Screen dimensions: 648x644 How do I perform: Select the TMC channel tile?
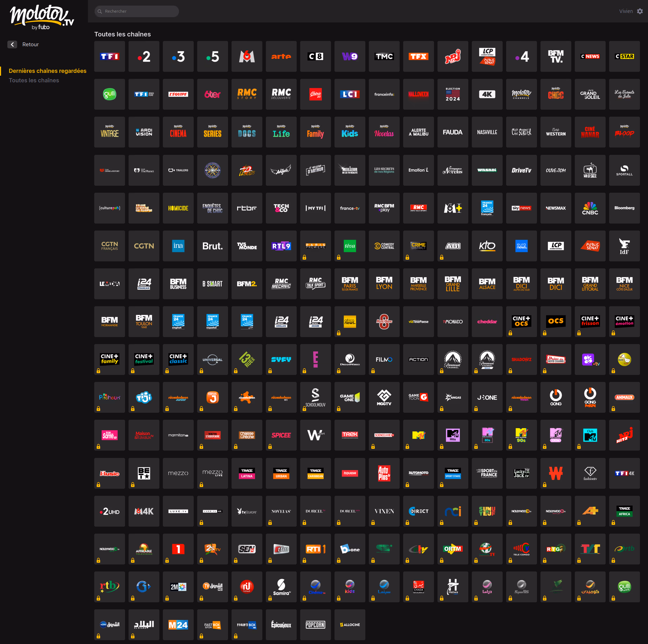384,56
